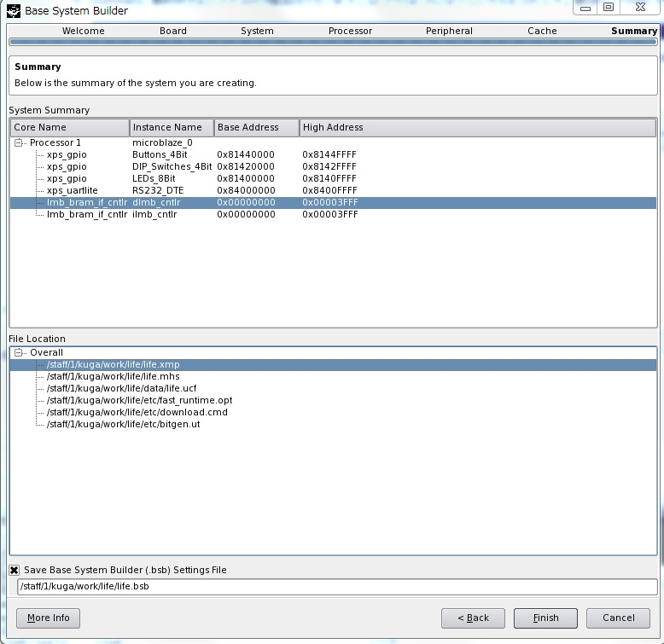The width and height of the screenshot is (664, 644).
Task: Maximize the Base System Builder window
Action: click(x=609, y=7)
